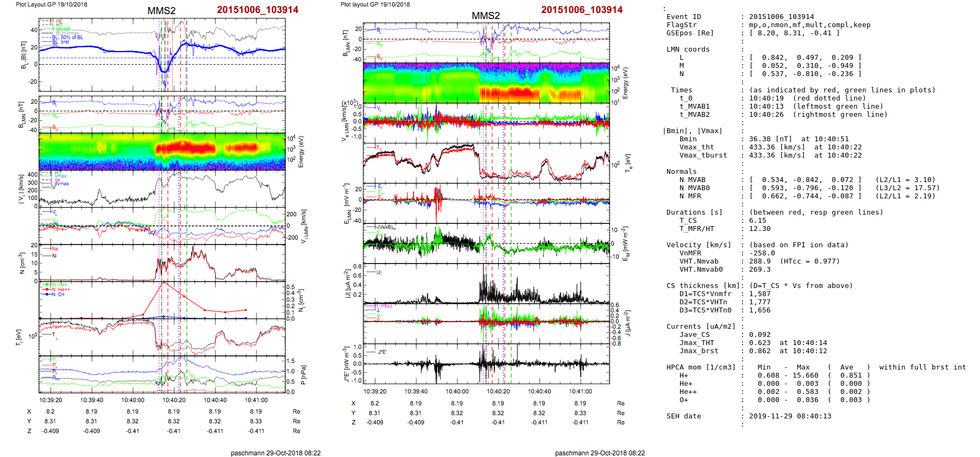Click 'Plot Layout GP 19/10/2018' header above the left plot
This screenshot has height=457, width=980.
pos(51,4)
